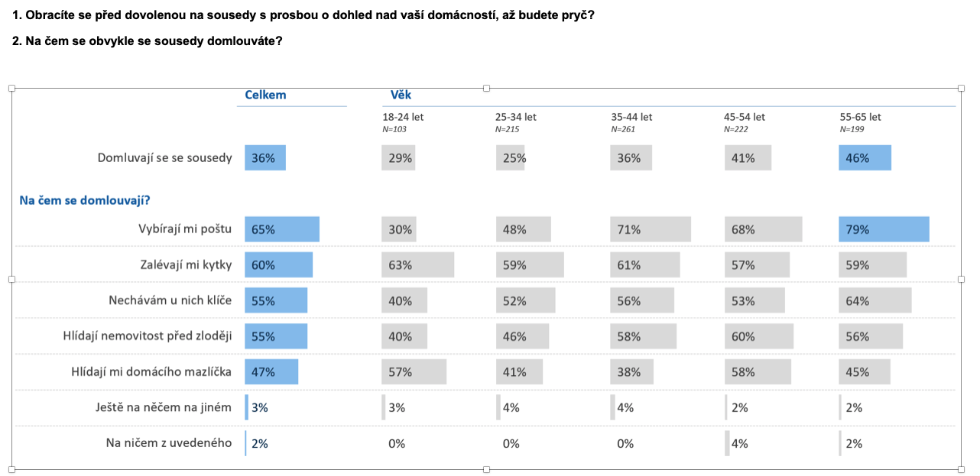Click the "18-24 let" age group label
The width and height of the screenshot is (980, 476).
pyautogui.click(x=403, y=117)
